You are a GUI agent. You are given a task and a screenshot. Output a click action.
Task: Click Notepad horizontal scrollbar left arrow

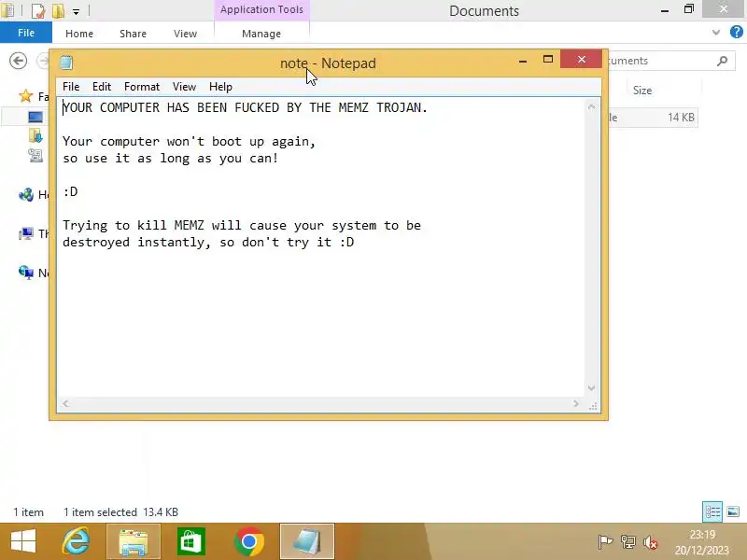[x=65, y=404]
